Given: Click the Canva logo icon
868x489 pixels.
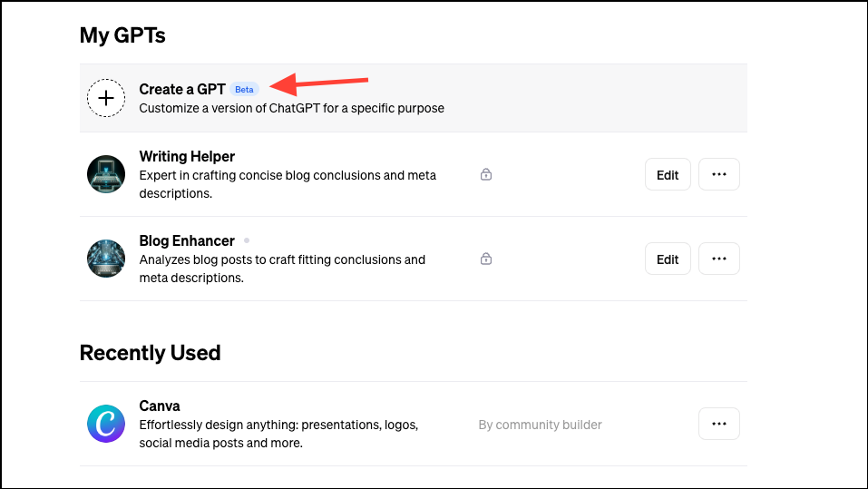Looking at the screenshot, I should 106,424.
